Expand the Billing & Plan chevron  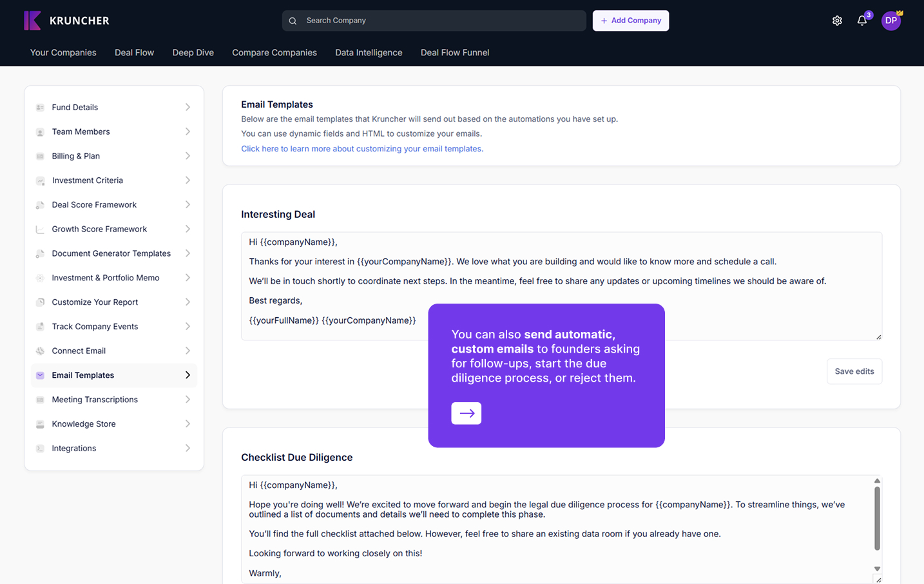[188, 156]
